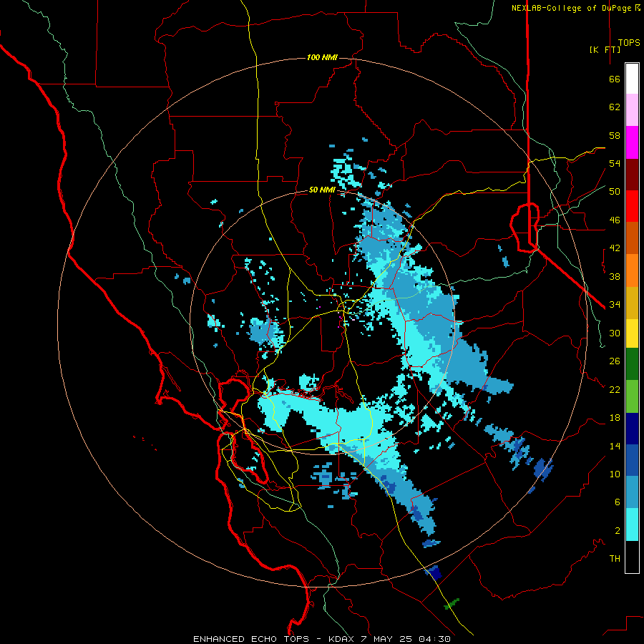Click the black TH threshold legend swatch
Screen dimensions: 644x644
(x=632, y=557)
